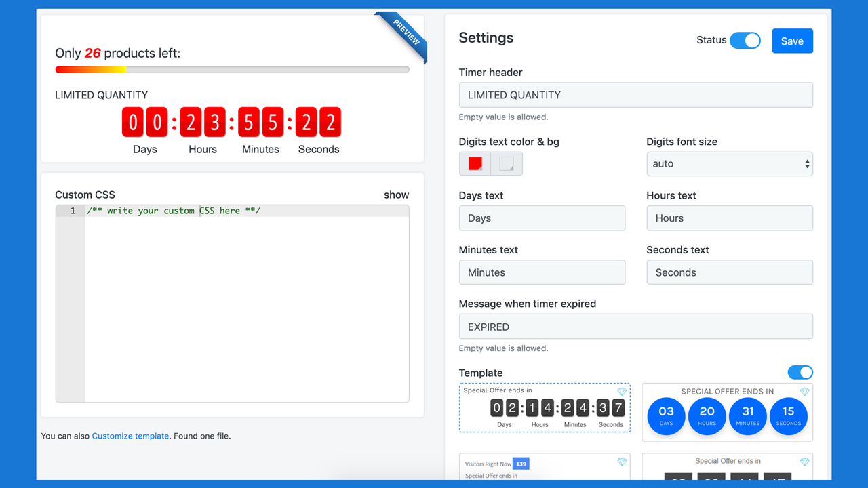This screenshot has height=488, width=868.
Task: Click the Timer header input field
Action: (x=635, y=95)
